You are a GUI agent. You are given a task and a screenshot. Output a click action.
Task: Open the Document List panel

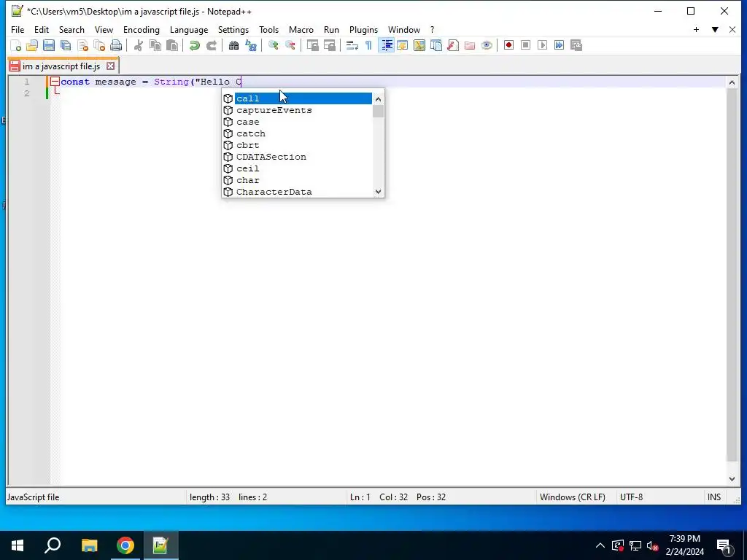pos(436,45)
